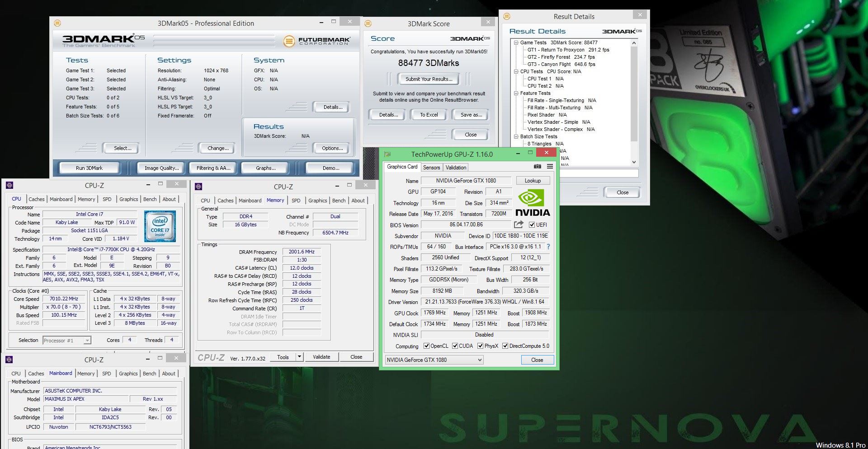
Task: Click the Futuremark Corporation logo
Action: (x=316, y=41)
